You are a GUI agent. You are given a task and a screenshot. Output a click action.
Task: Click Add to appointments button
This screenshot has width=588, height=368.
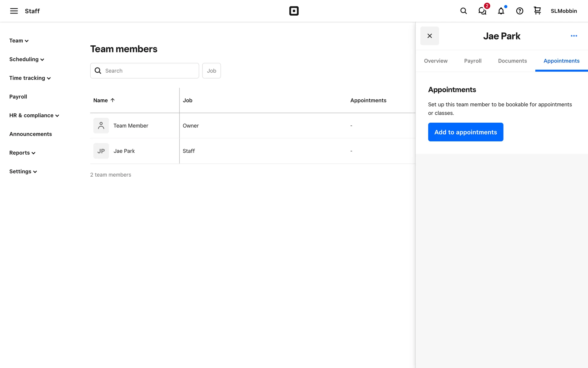[x=465, y=132]
